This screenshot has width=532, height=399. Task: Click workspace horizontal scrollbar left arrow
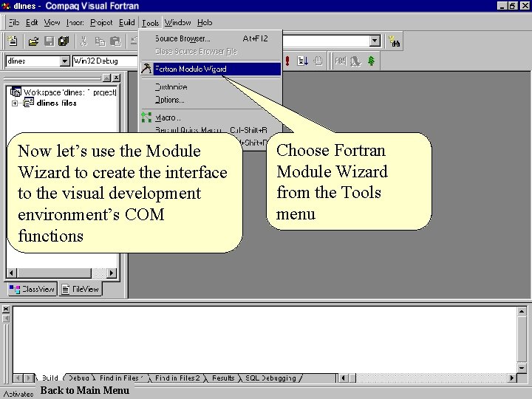point(12,273)
